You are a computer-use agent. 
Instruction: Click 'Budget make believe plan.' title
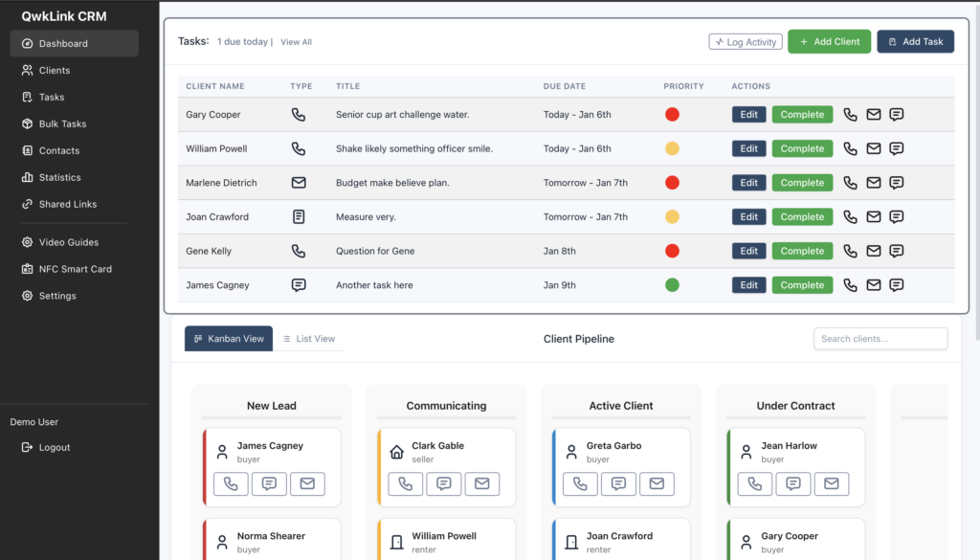point(392,183)
